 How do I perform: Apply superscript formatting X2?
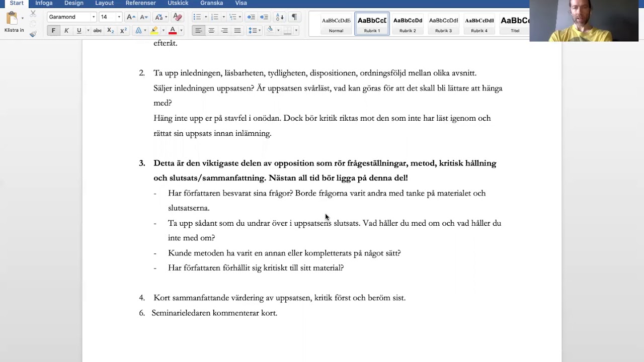pyautogui.click(x=123, y=31)
